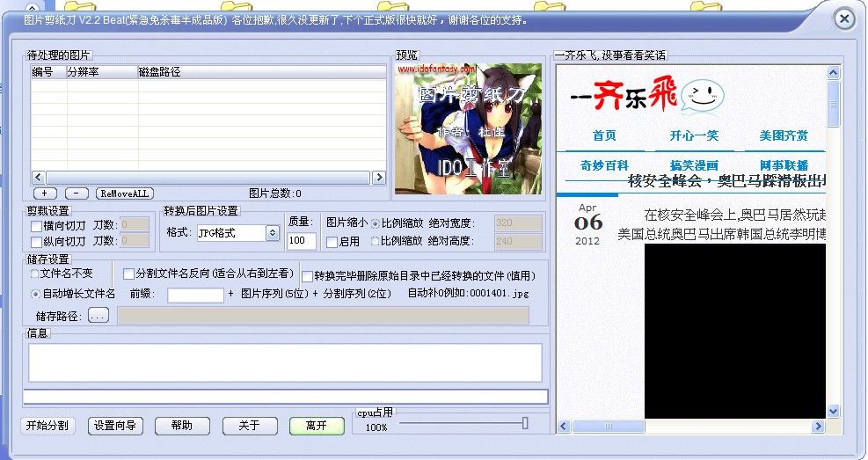
Task: Select the 文件名不变 radio button
Action: [35, 274]
